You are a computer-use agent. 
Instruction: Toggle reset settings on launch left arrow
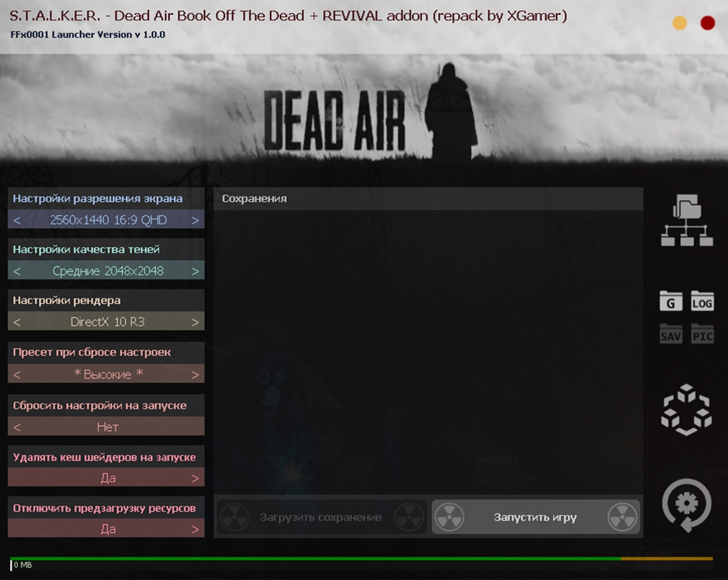coord(17,427)
